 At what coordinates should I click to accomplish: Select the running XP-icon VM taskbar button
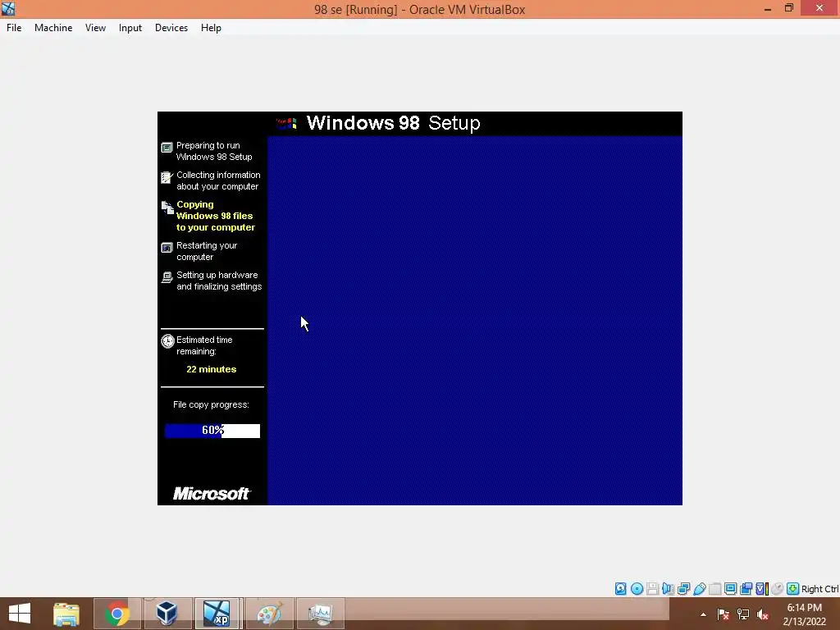[217, 614]
